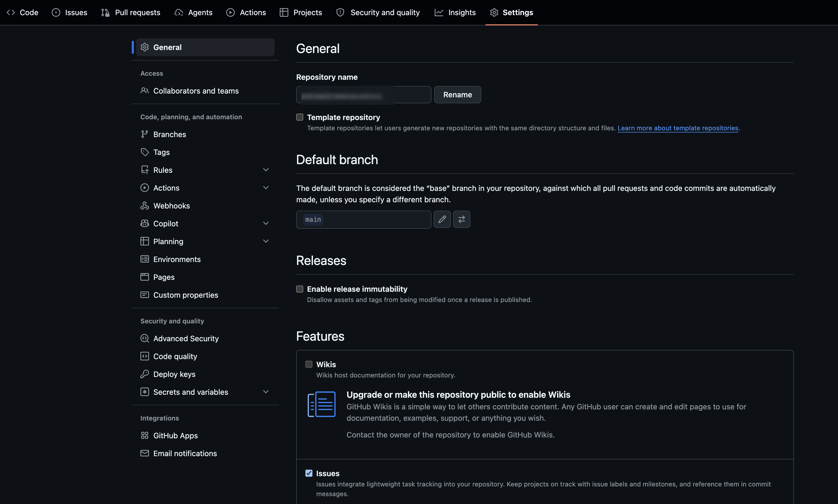Click the Agents icon in top nav
Image resolution: width=838 pixels, height=504 pixels.
(x=179, y=12)
